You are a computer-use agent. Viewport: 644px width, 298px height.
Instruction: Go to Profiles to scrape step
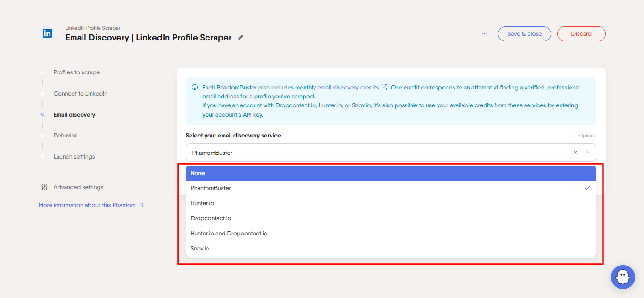(76, 72)
